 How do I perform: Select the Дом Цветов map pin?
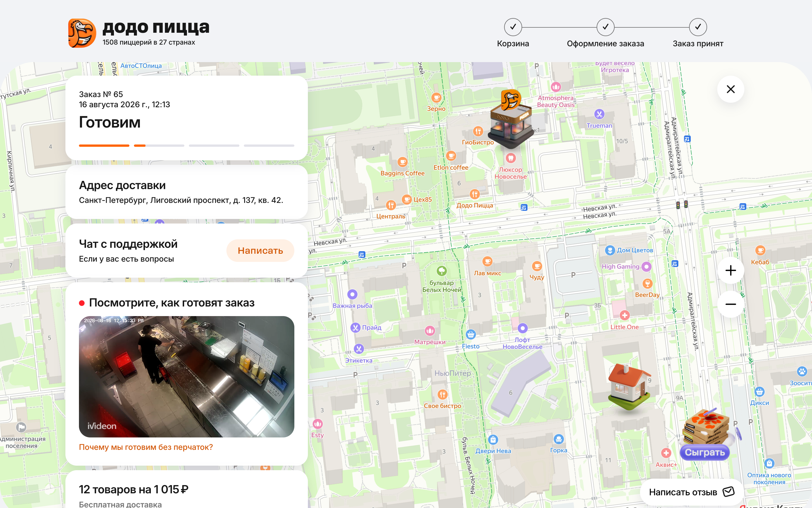click(x=610, y=250)
